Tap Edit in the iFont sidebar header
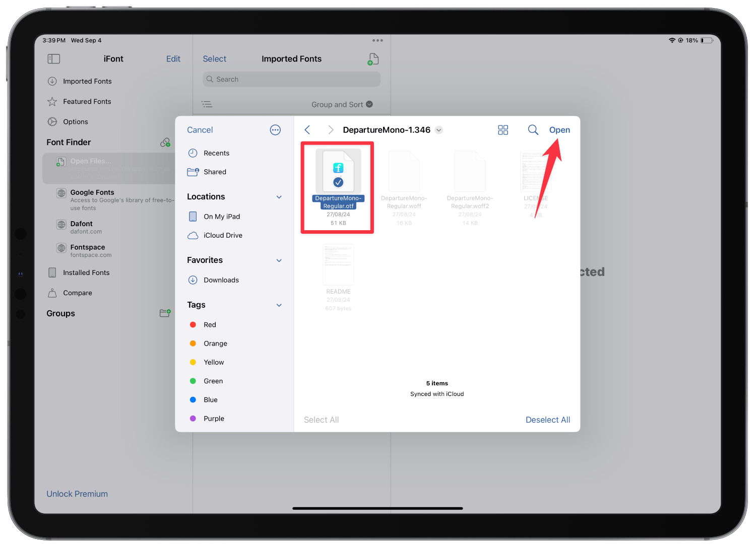Viewport: 756px width, 548px height. pyautogui.click(x=173, y=59)
